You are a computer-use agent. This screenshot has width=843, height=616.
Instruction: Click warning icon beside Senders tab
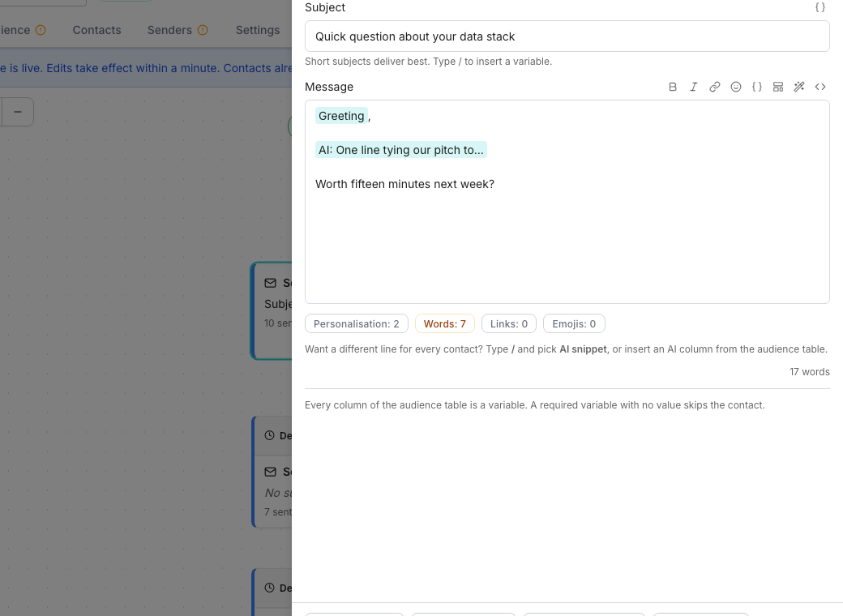(203, 30)
